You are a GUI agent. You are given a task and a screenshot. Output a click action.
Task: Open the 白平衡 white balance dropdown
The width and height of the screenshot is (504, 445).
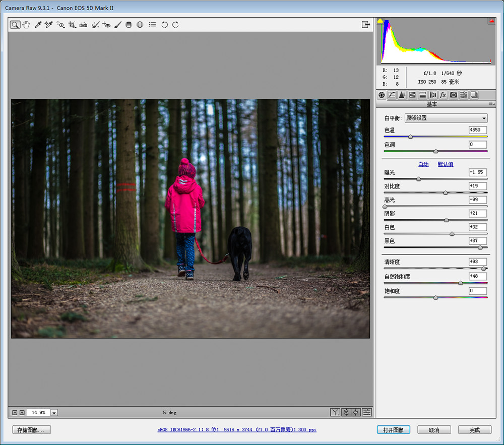click(x=447, y=118)
